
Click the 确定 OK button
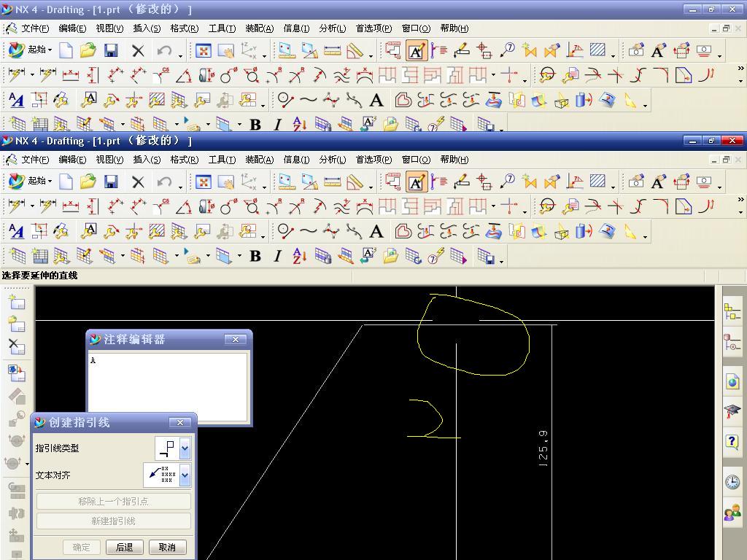[82, 547]
